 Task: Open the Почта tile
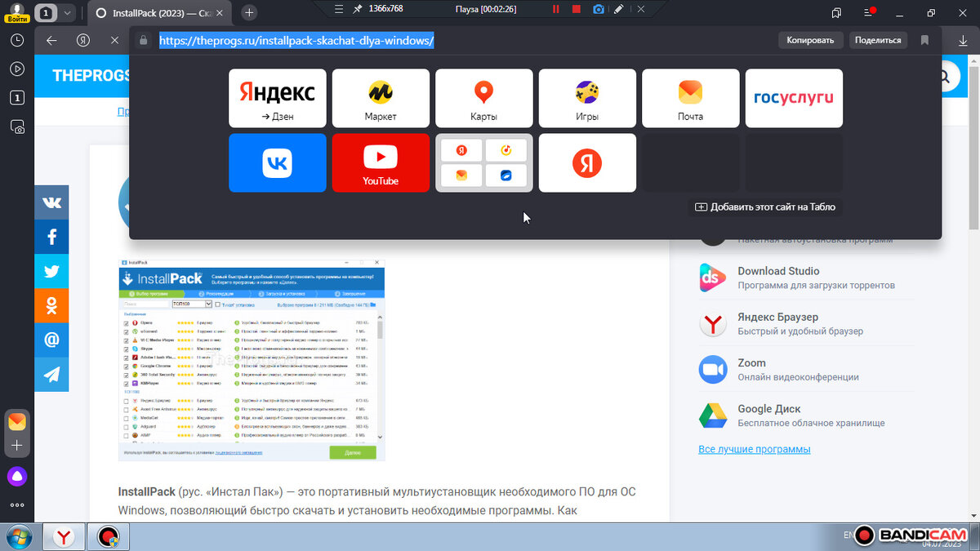(x=691, y=98)
